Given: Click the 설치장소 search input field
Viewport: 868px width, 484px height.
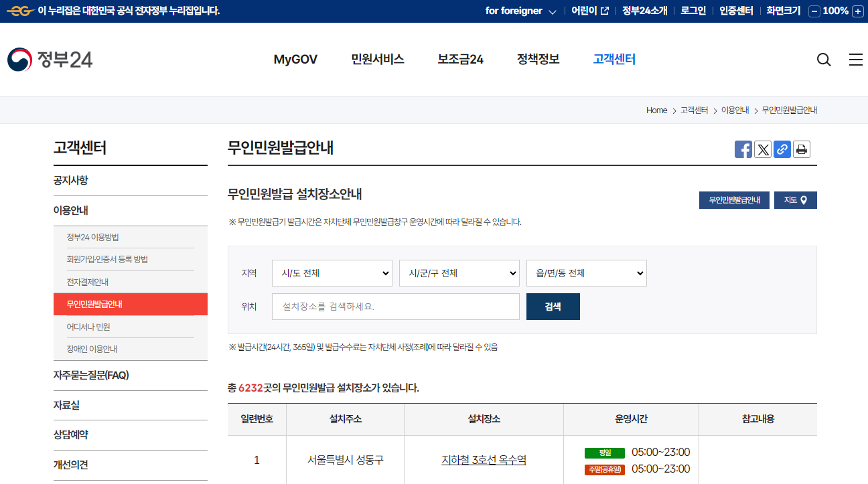Looking at the screenshot, I should click(395, 306).
